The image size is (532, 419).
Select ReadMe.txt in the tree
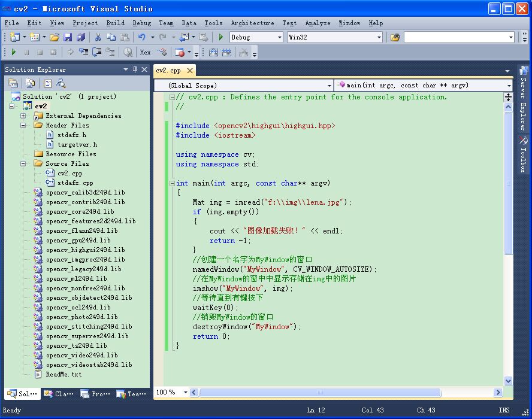tap(64, 375)
